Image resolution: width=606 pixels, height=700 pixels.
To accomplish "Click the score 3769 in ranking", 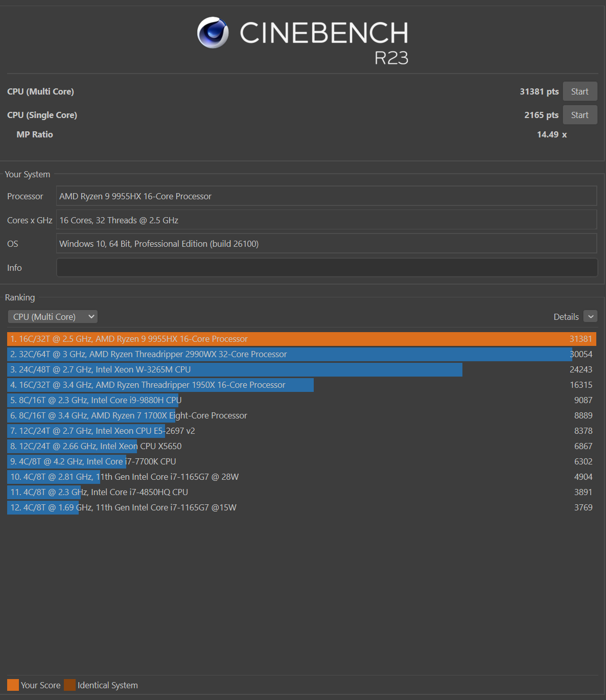I will [583, 507].
